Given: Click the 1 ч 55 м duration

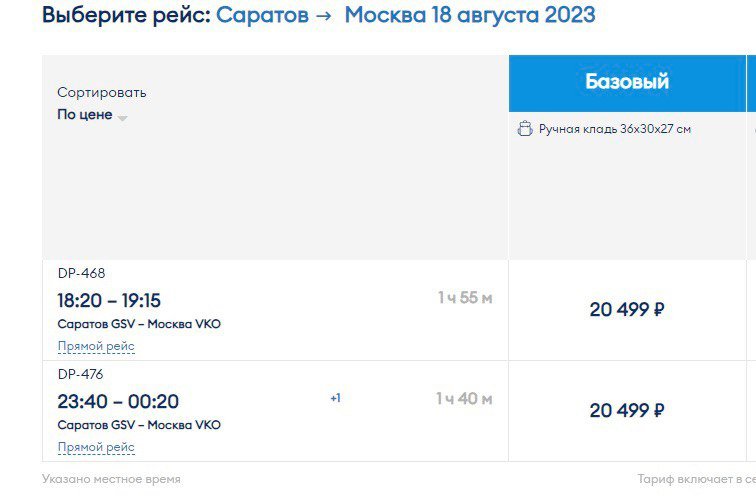Looking at the screenshot, I should (465, 298).
